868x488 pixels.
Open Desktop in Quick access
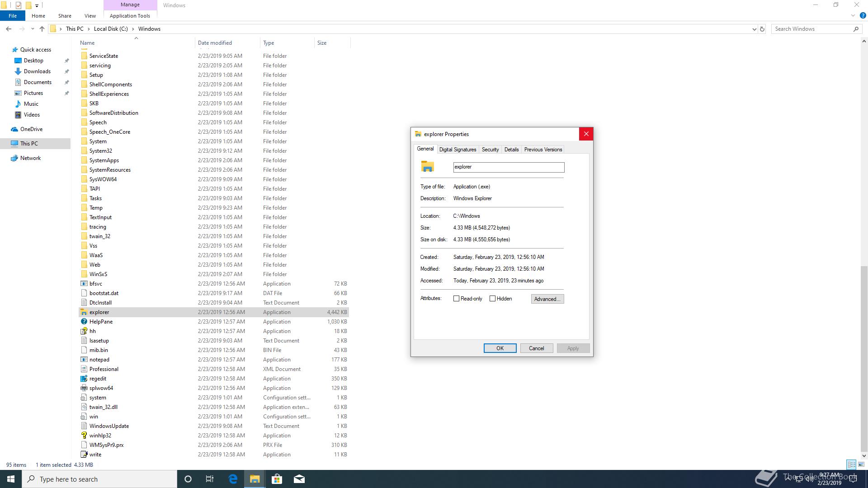click(33, 61)
